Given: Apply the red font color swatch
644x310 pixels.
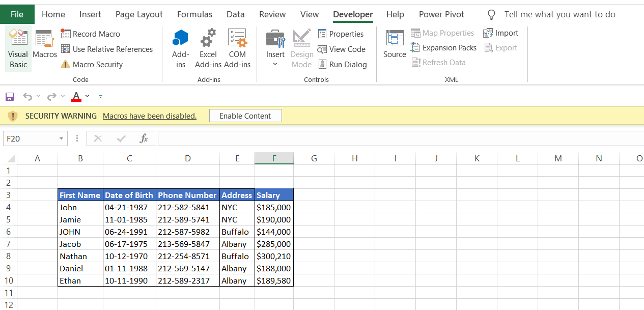Looking at the screenshot, I should [76, 96].
